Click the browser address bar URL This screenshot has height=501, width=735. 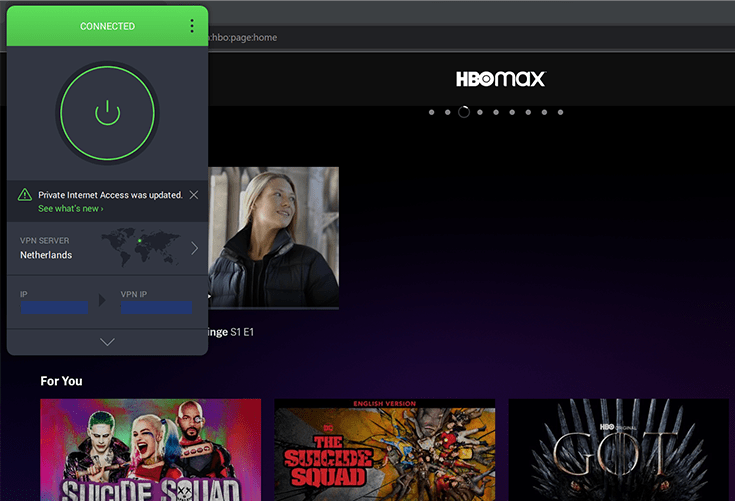pyautogui.click(x=243, y=37)
